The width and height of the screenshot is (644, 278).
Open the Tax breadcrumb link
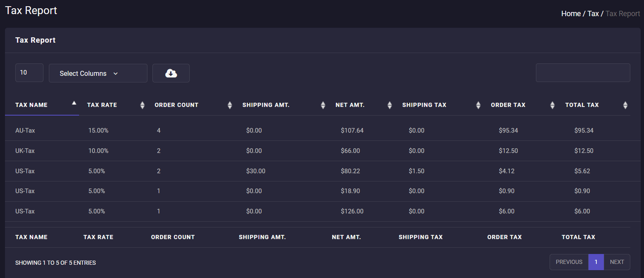[593, 14]
